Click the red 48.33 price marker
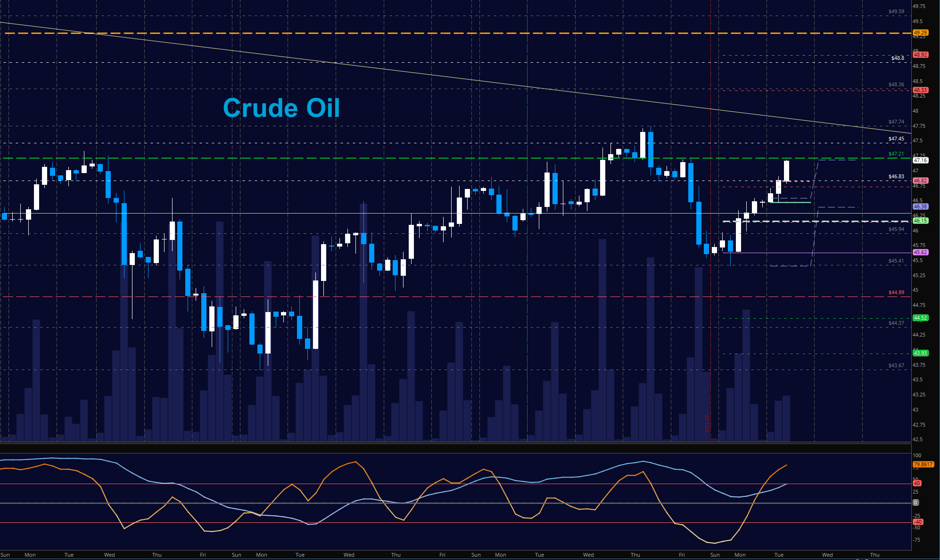Screen dimensions: 940x560 click(920, 90)
